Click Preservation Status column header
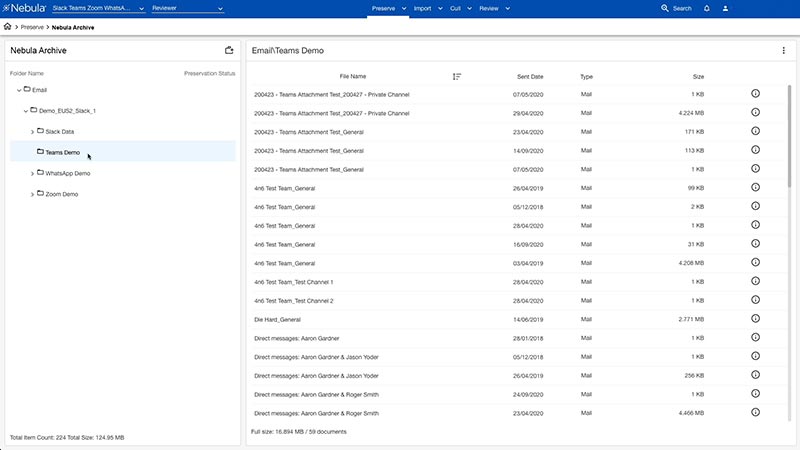Viewport: 800px width, 450px height. coord(209,73)
